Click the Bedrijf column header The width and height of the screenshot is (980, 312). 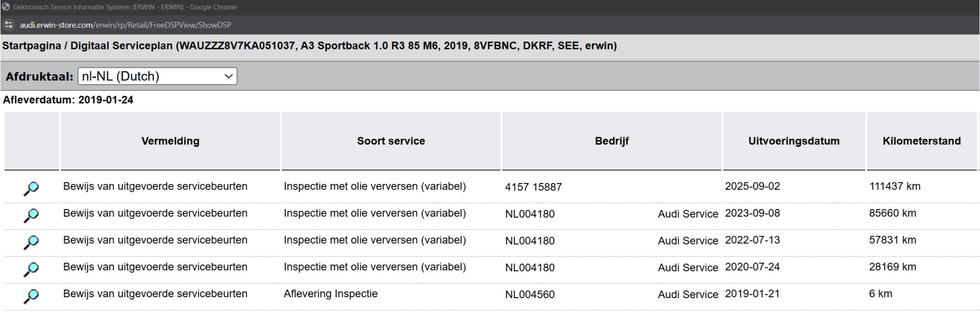click(x=611, y=141)
